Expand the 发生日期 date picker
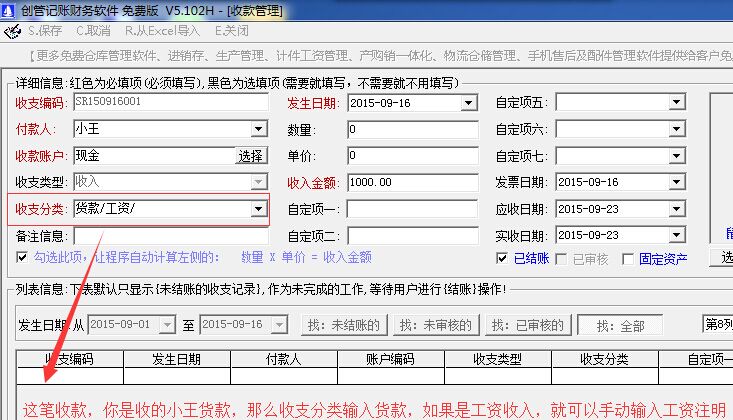This screenshot has height=420, width=733. (468, 103)
